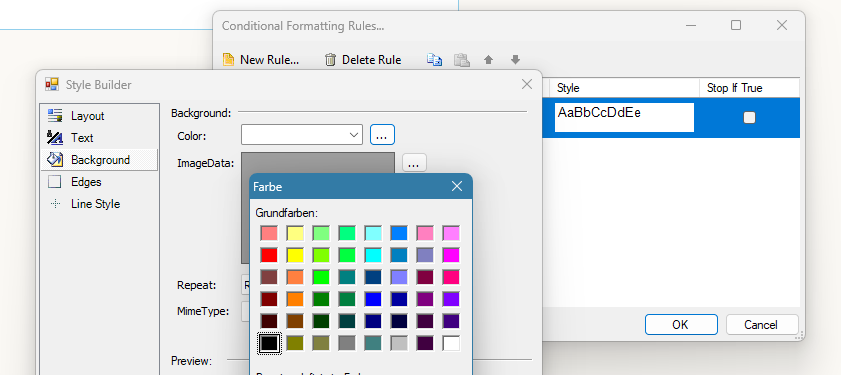
Task: Move rule up with arrow icon
Action: 488,60
